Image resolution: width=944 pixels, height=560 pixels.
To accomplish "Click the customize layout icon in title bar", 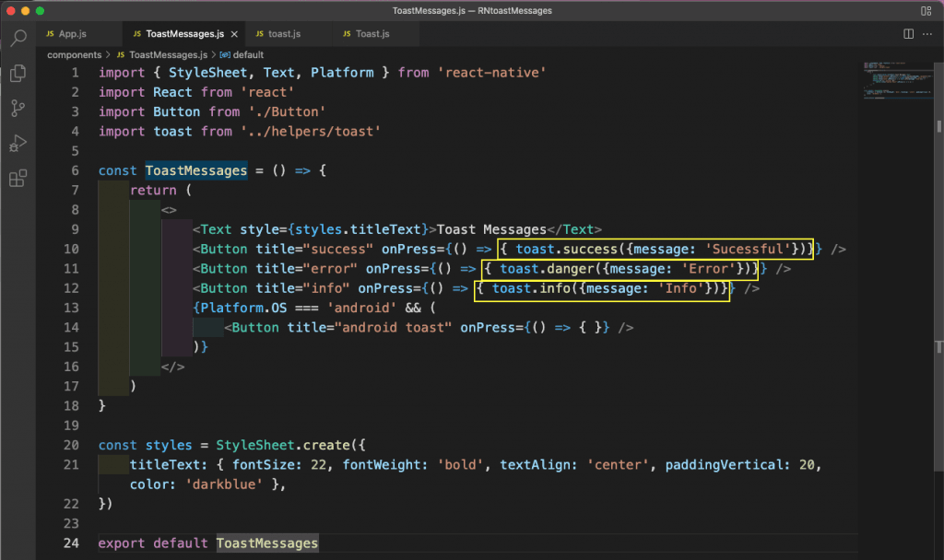I will pos(925,10).
